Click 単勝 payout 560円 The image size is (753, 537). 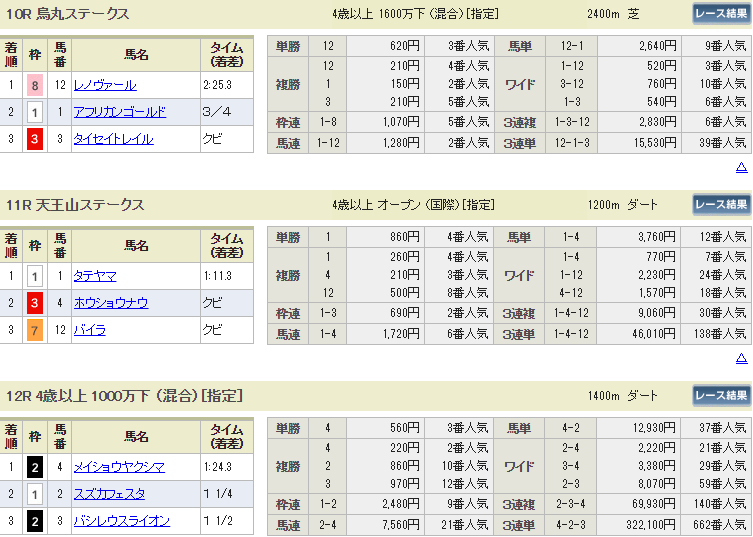405,427
